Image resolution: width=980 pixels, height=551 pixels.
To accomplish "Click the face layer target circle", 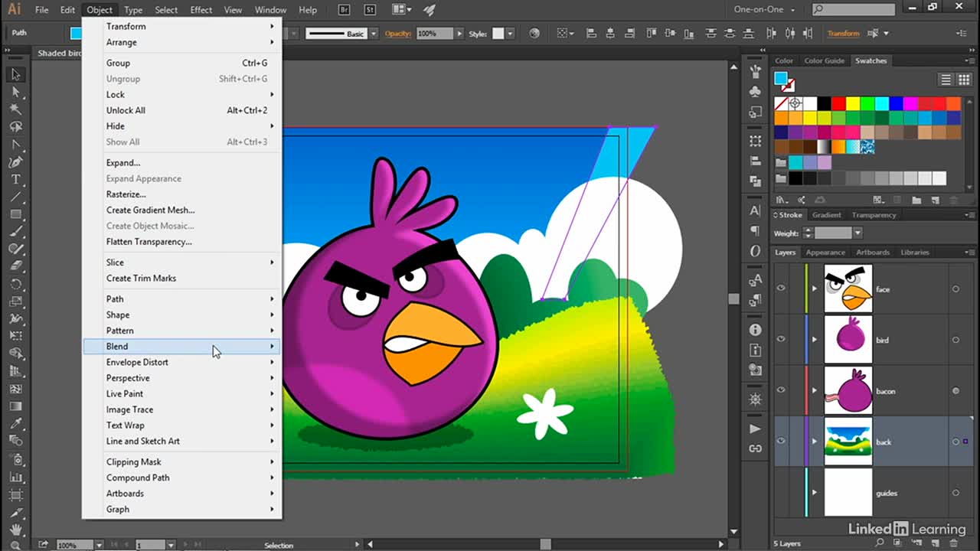I will click(955, 289).
